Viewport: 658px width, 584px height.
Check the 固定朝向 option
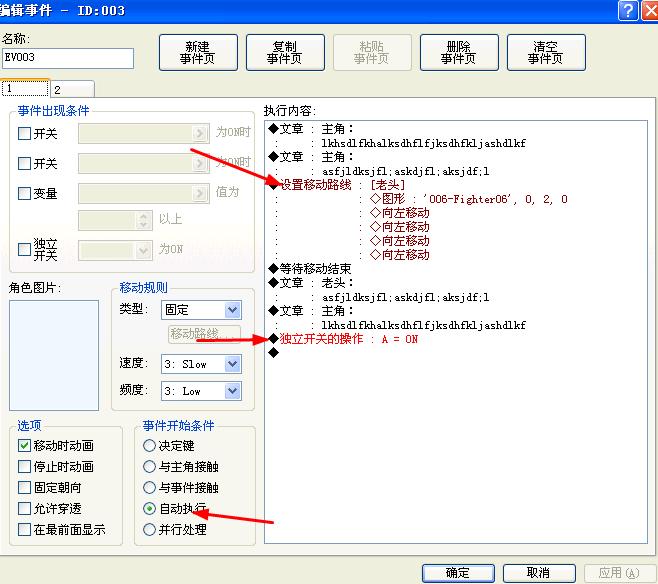(24, 488)
